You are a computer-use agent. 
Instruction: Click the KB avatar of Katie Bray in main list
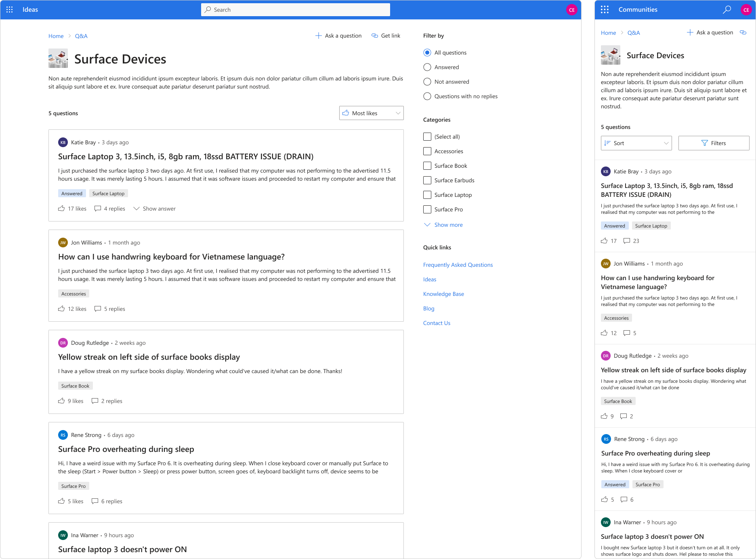[63, 142]
